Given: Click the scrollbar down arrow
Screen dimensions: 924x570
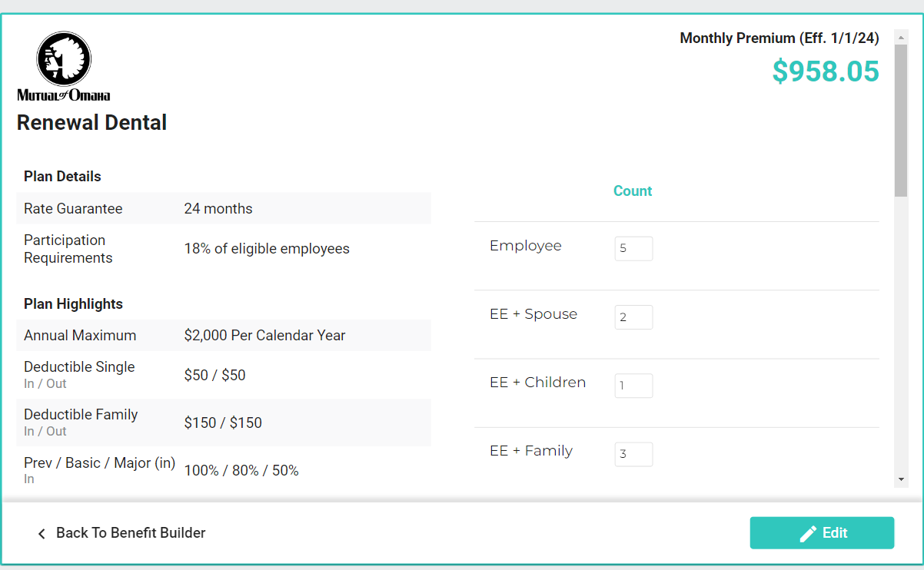Looking at the screenshot, I should tap(901, 479).
